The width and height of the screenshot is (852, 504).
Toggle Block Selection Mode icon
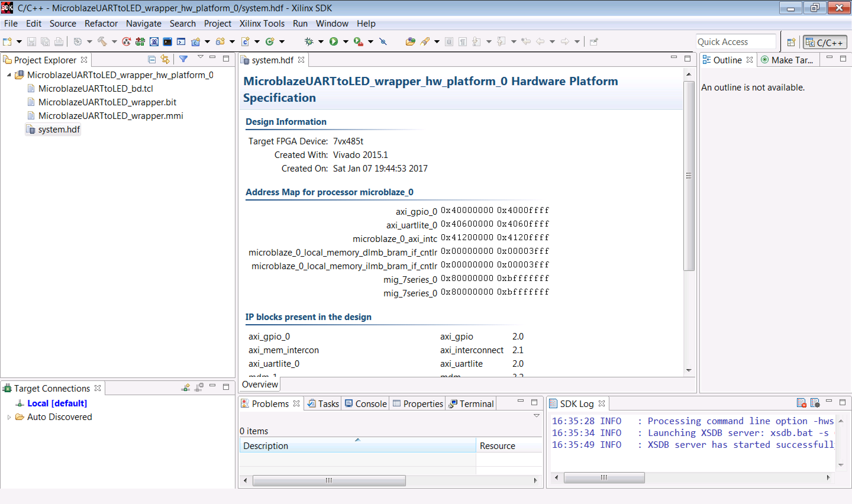tap(449, 42)
